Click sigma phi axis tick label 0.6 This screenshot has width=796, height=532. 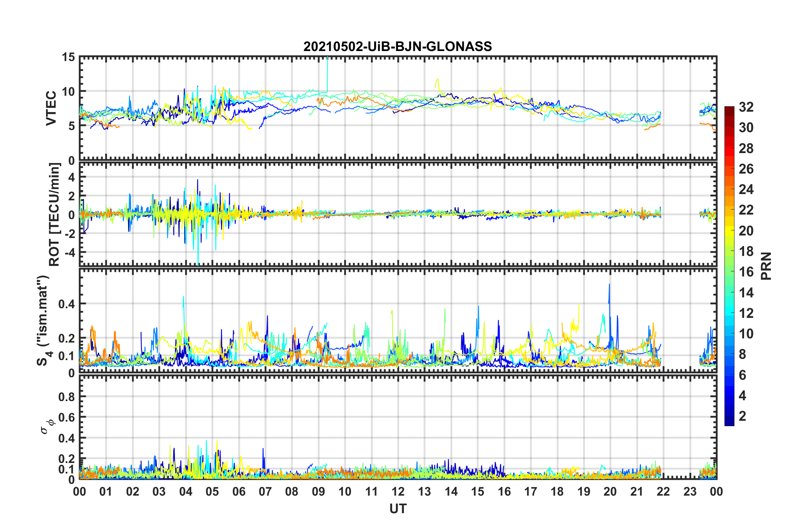tap(67, 417)
